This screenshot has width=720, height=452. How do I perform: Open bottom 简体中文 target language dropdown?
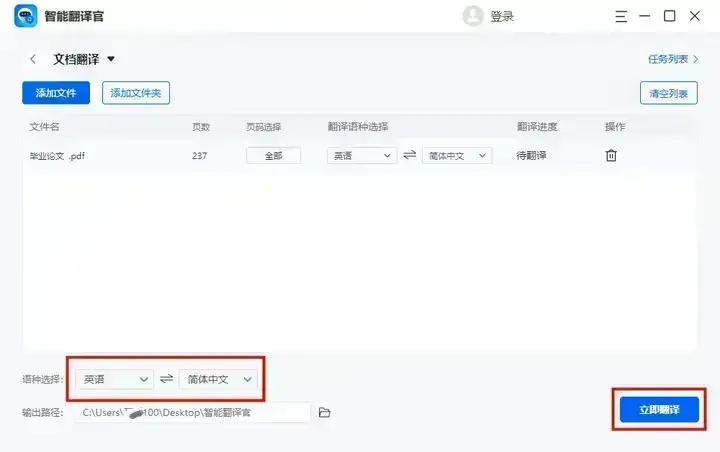pos(219,380)
